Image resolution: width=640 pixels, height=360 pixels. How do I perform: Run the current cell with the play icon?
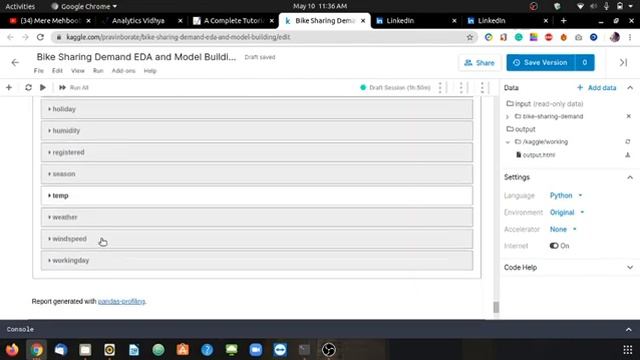(43, 87)
